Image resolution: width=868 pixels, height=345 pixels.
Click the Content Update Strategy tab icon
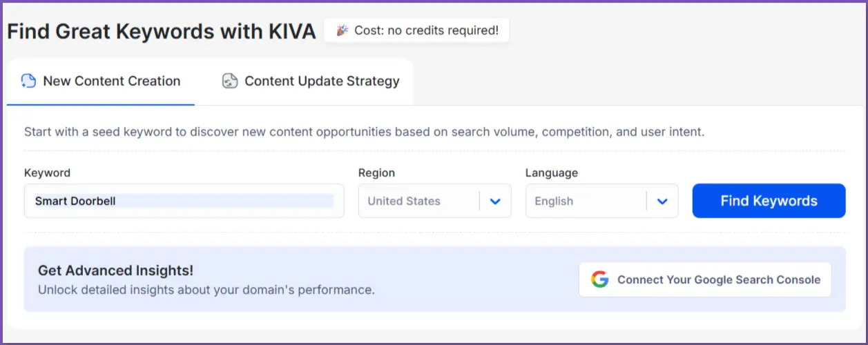pos(230,81)
